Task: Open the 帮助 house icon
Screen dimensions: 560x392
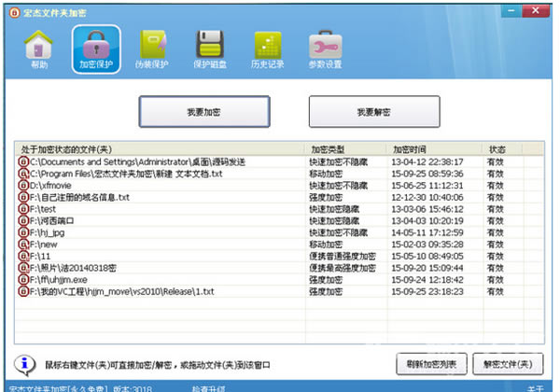Action: point(38,44)
